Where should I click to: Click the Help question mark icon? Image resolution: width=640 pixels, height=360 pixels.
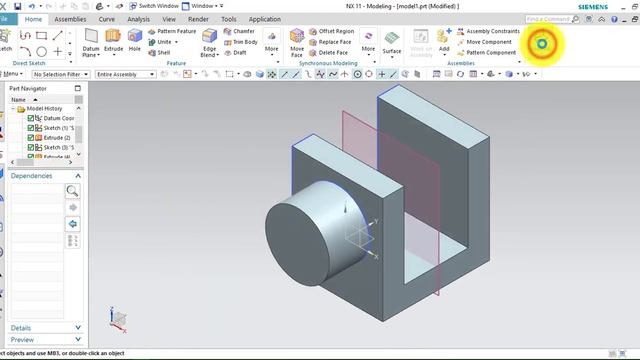pos(614,19)
